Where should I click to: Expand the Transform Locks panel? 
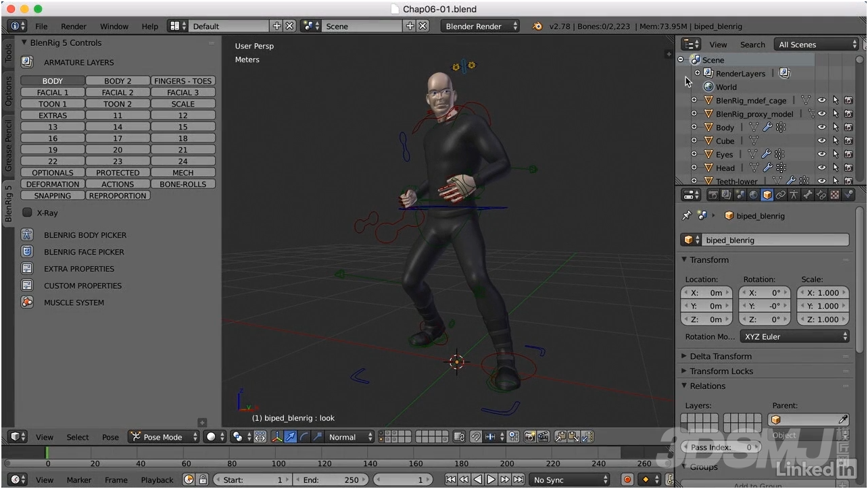coord(721,371)
